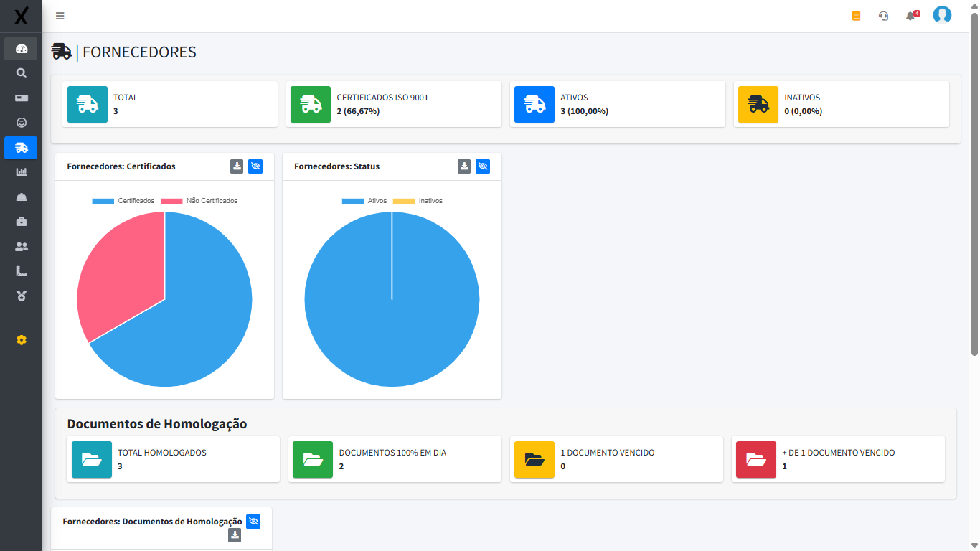Screen dimensions: 980x551
Task: Hide the Fornecedores: Status chart
Action: (x=483, y=166)
